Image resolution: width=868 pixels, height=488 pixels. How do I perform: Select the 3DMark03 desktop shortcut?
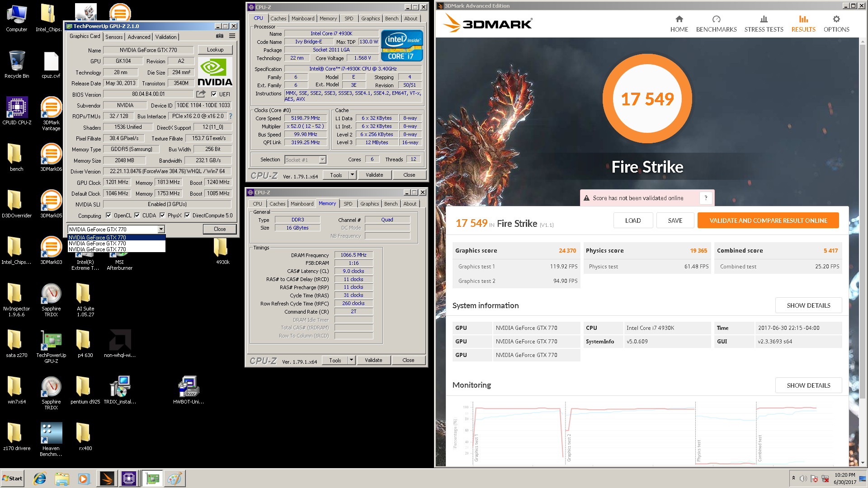point(51,251)
